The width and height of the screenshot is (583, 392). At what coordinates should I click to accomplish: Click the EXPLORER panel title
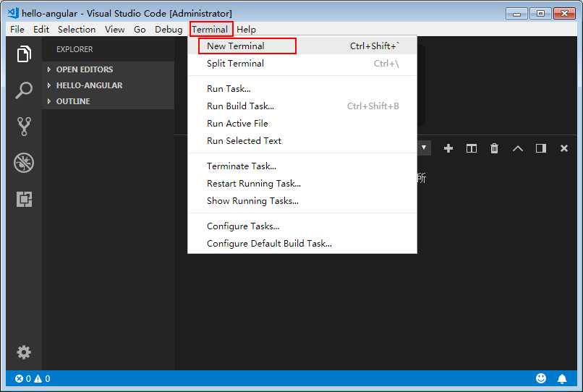click(x=75, y=49)
